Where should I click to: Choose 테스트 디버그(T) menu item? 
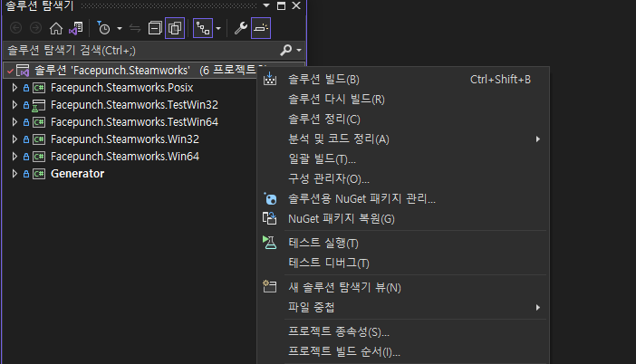point(403,263)
